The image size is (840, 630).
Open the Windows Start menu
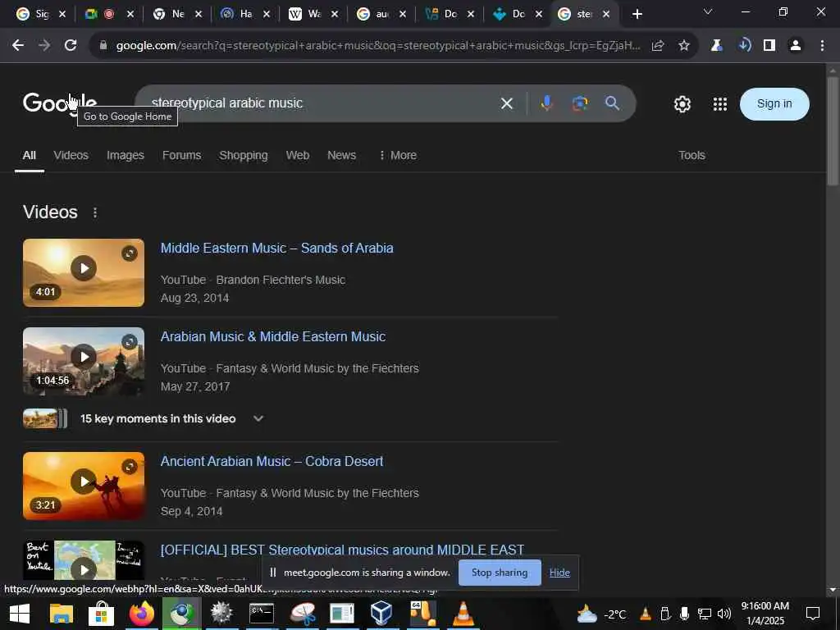[20, 614]
